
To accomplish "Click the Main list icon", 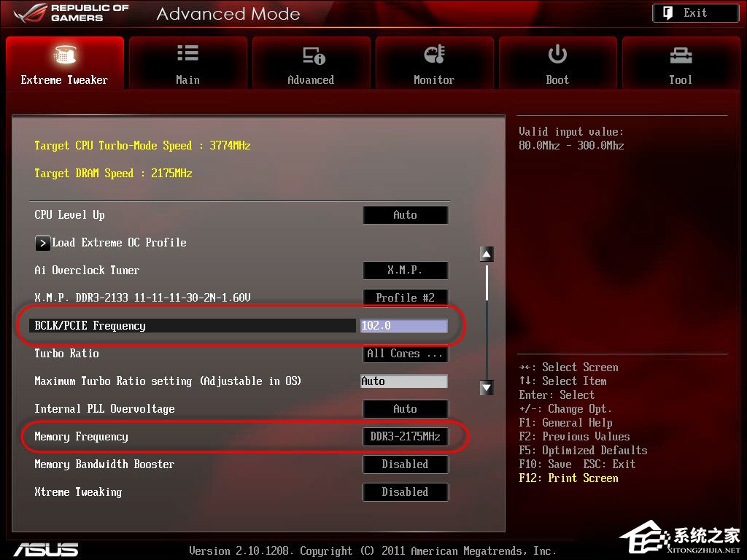I will (x=187, y=53).
